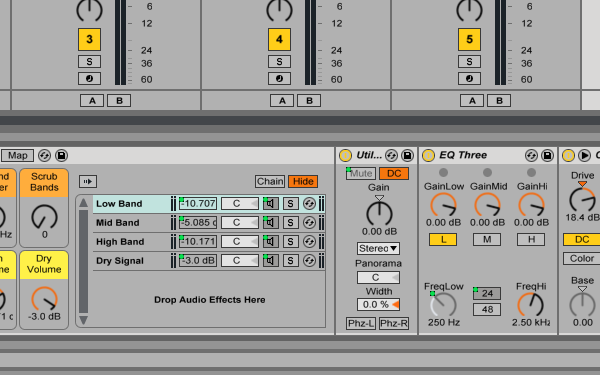Click Mid Band volume field -5.085

[x=198, y=223]
